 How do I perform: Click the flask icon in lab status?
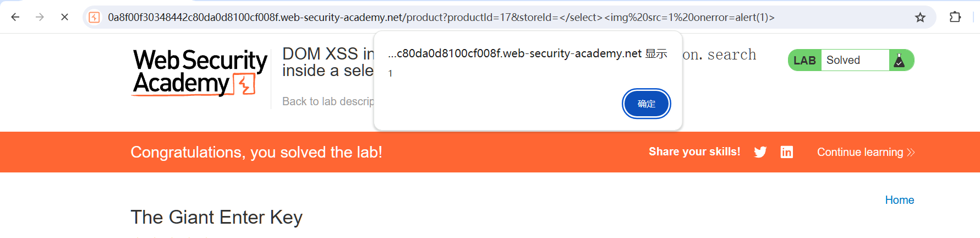click(x=899, y=60)
